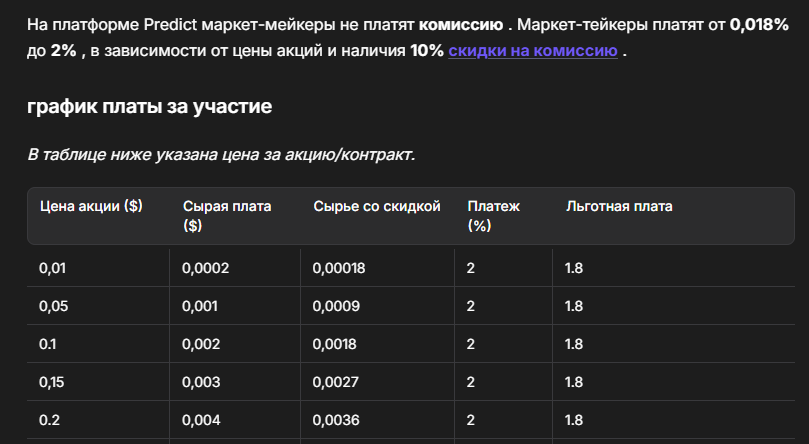Open the скидки на комиссию link

(533, 51)
